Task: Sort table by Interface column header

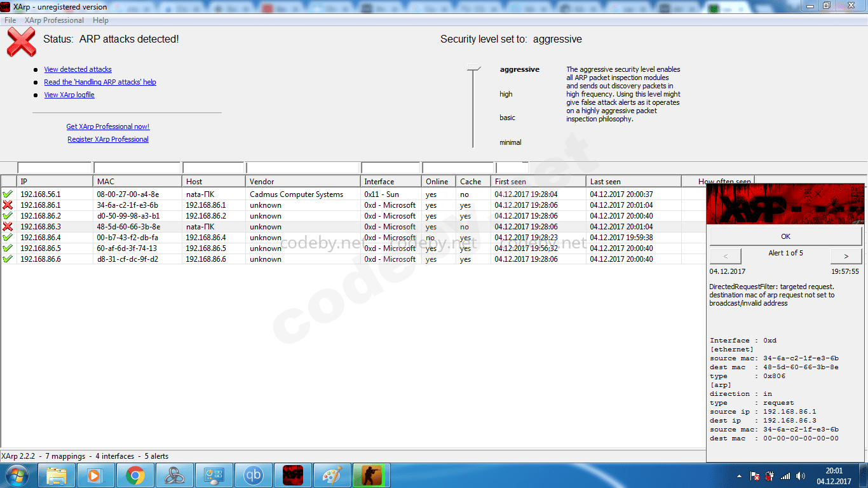Action: (391, 182)
